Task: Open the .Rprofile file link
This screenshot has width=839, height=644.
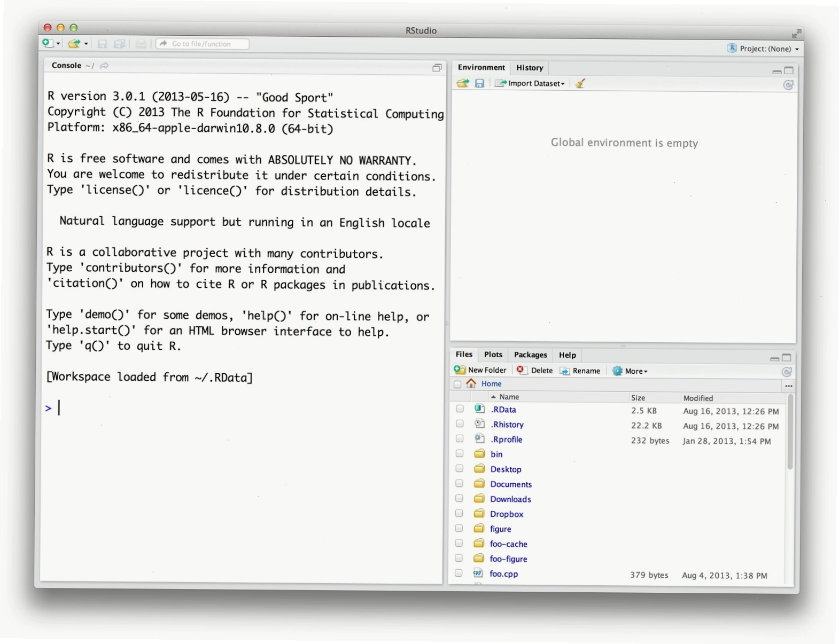Action: tap(507, 439)
